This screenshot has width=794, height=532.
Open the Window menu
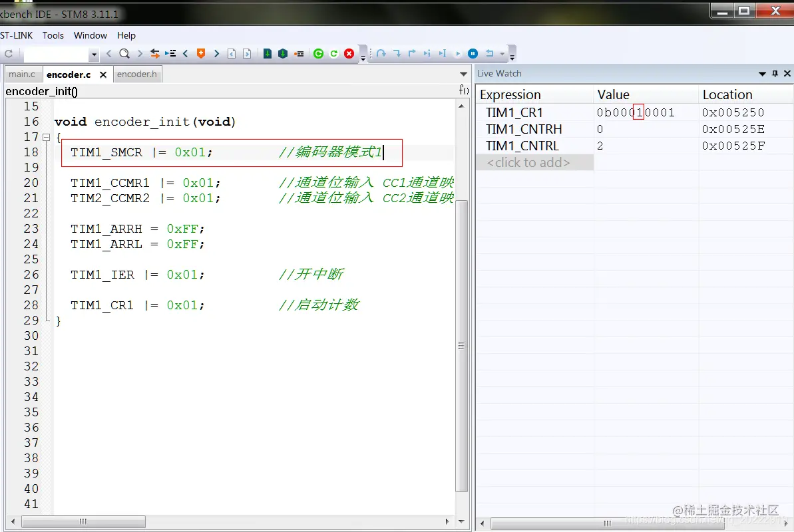click(x=90, y=35)
